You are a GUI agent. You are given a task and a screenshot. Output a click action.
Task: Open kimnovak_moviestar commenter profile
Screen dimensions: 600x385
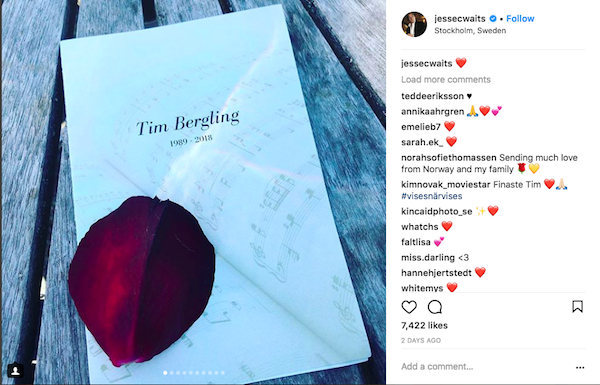tap(446, 184)
